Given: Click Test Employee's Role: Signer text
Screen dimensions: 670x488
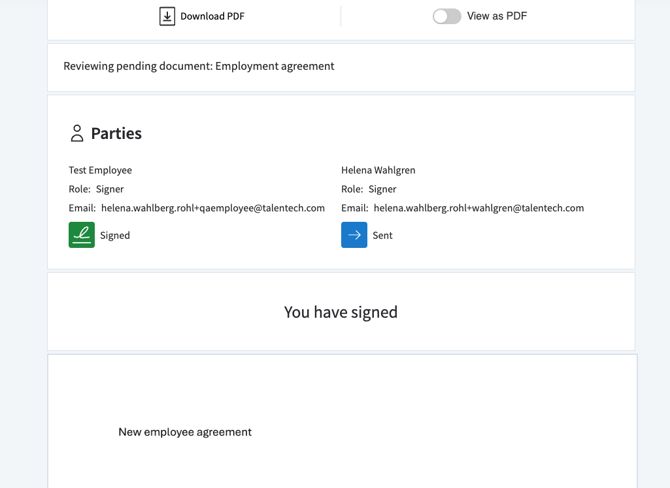Looking at the screenshot, I should tap(96, 189).
